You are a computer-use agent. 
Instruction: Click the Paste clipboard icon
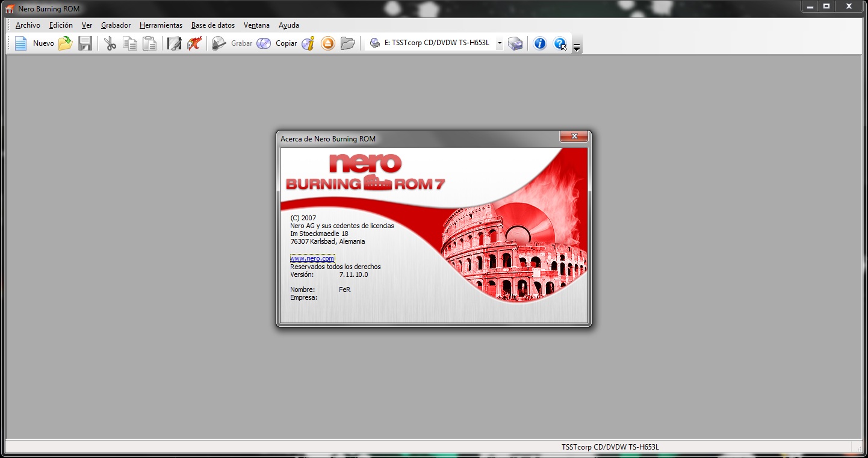(149, 43)
